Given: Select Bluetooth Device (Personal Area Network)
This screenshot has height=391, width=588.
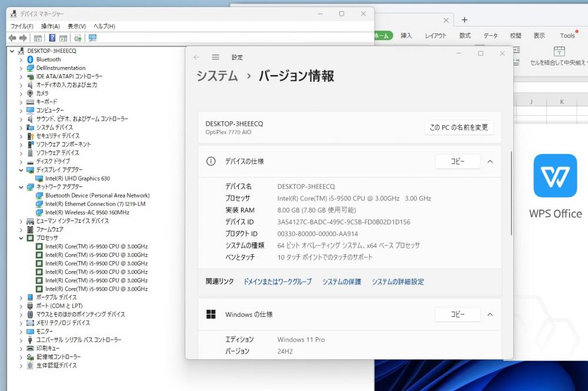Looking at the screenshot, I should coord(98,196).
